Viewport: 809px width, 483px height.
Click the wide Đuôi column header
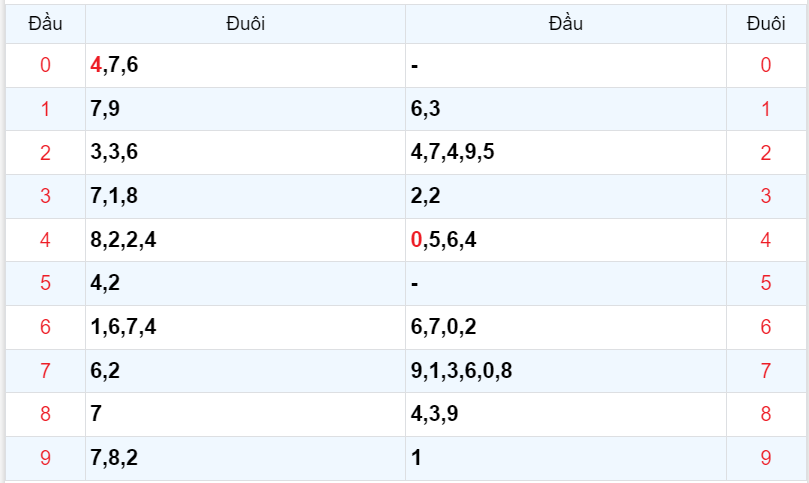tap(246, 24)
